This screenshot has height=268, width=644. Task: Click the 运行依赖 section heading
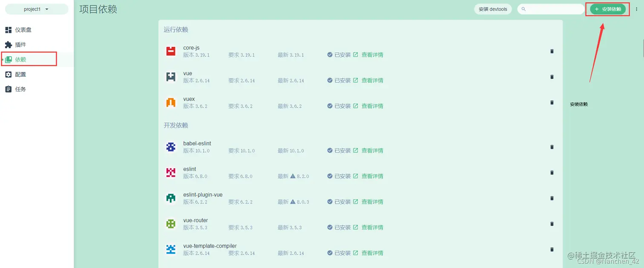pos(176,30)
